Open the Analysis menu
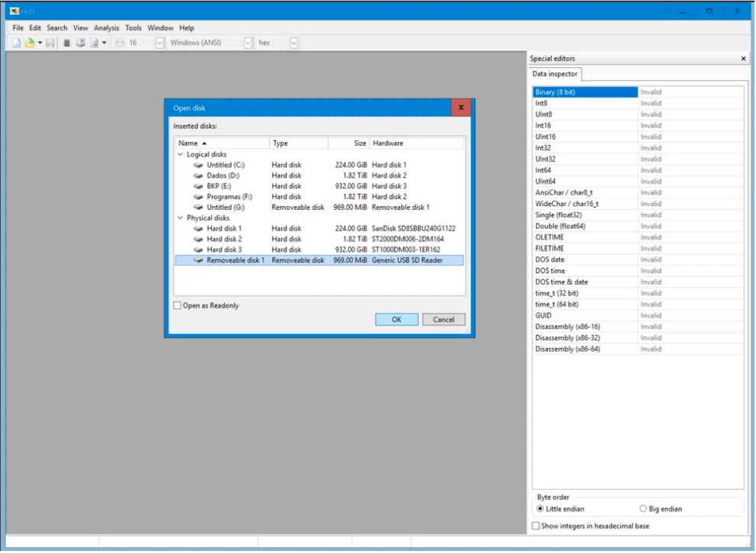756x554 pixels. [106, 28]
